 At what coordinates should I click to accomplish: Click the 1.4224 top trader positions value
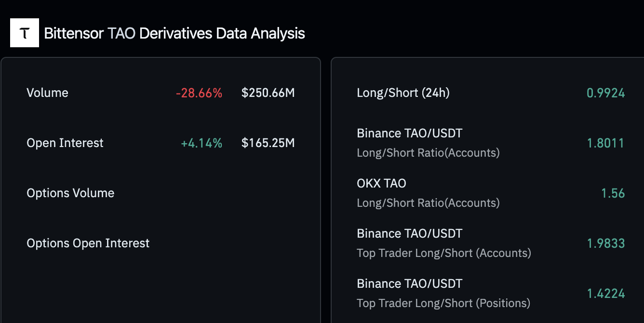pyautogui.click(x=605, y=294)
